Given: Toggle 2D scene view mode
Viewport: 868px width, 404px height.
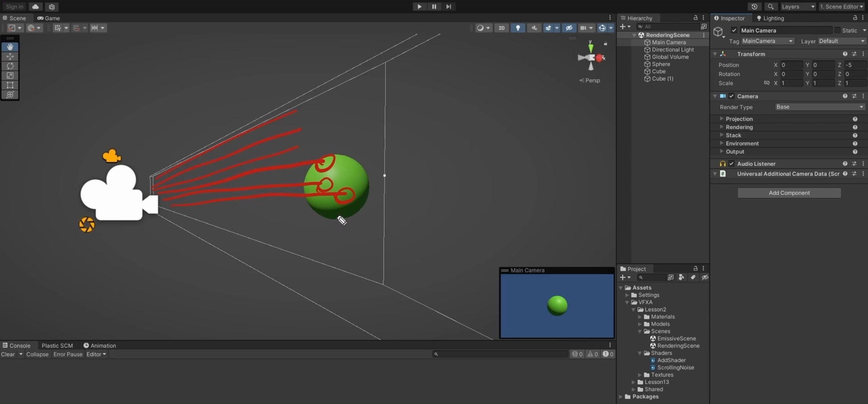Looking at the screenshot, I should click(502, 28).
